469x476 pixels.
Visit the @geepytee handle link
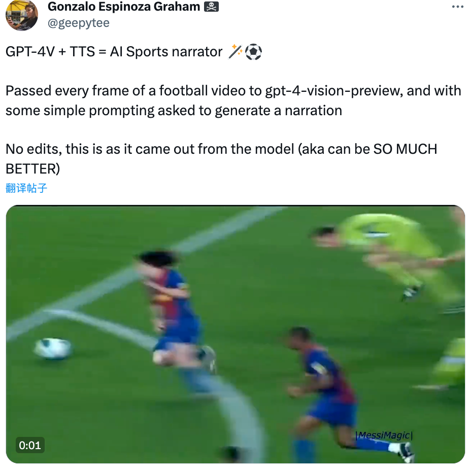coord(79,23)
